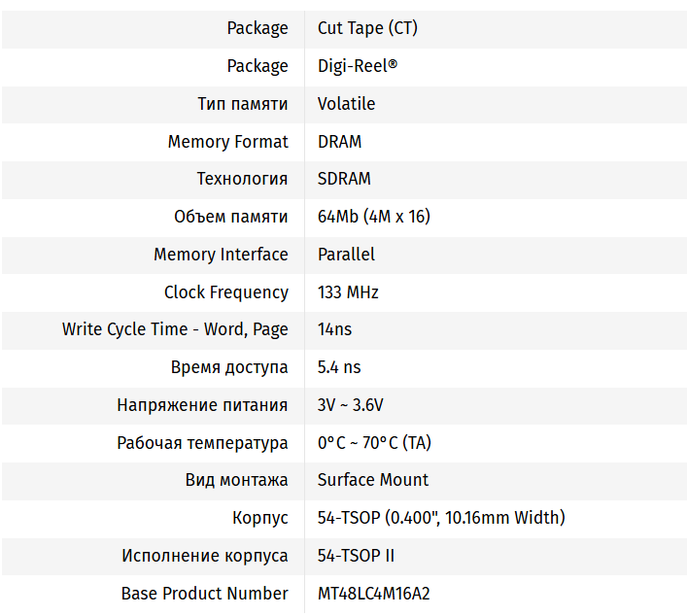This screenshot has width=687, height=616.
Task: Click the "14ns" write cycle time value
Action: pos(334,329)
